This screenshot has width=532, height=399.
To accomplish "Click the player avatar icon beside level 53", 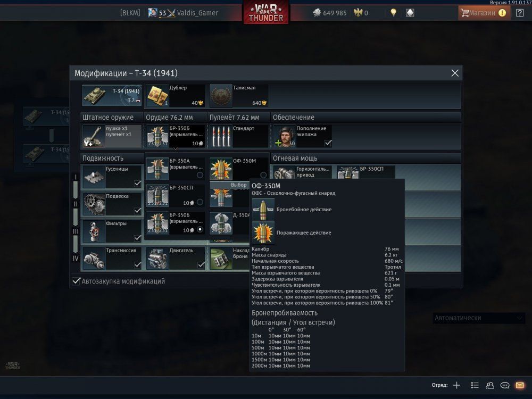I will click(152, 13).
